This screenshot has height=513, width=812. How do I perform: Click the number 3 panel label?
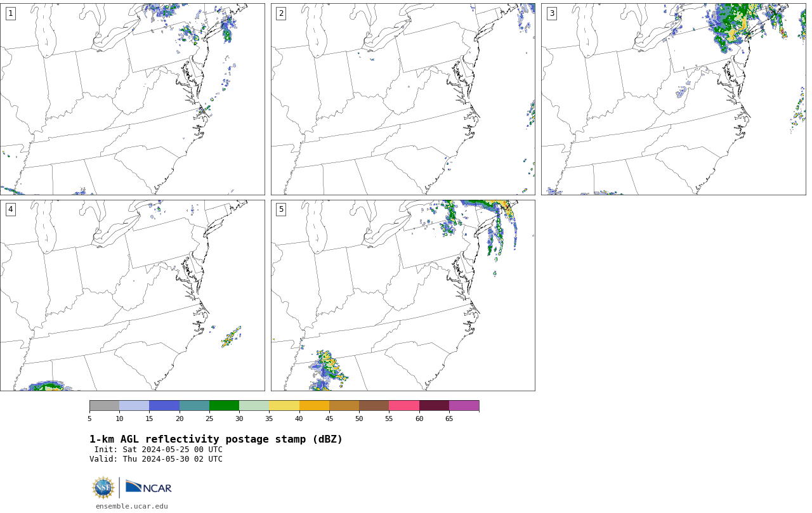(552, 13)
